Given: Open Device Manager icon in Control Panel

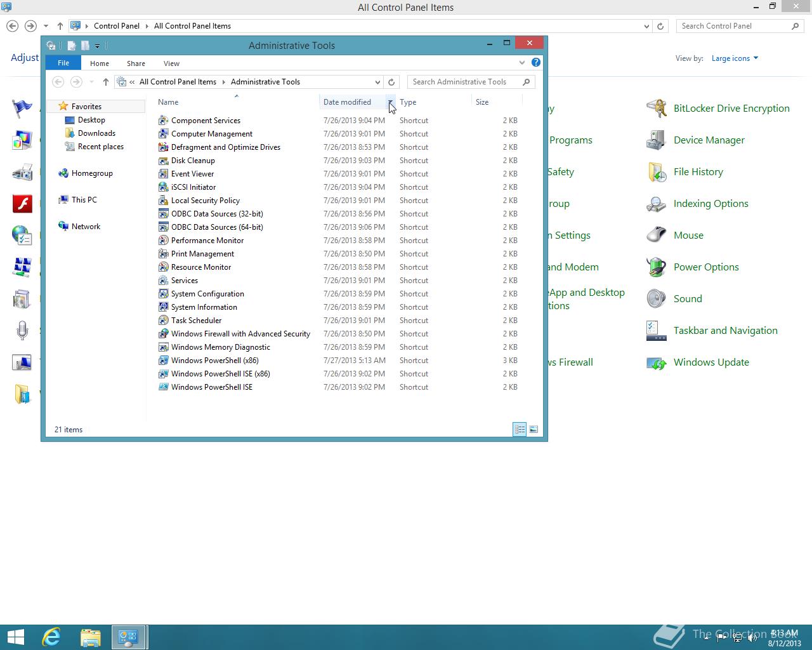Looking at the screenshot, I should click(x=656, y=140).
